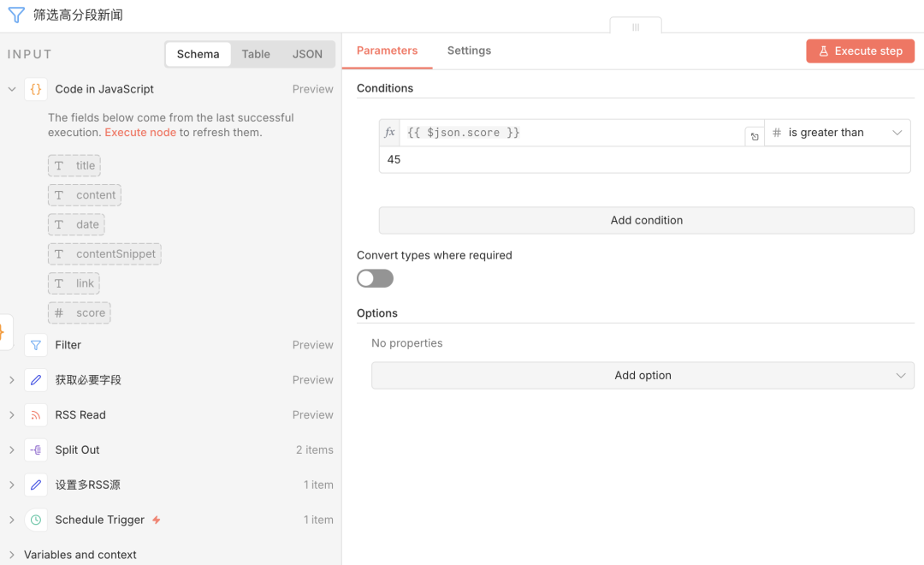The height and width of the screenshot is (565, 924).
Task: Click the Split Out node icon
Action: click(36, 450)
